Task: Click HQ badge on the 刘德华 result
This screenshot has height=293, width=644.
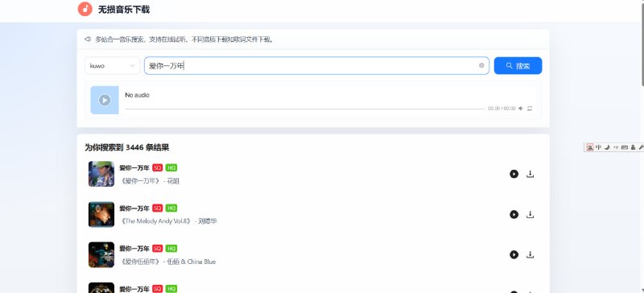Action: point(171,208)
